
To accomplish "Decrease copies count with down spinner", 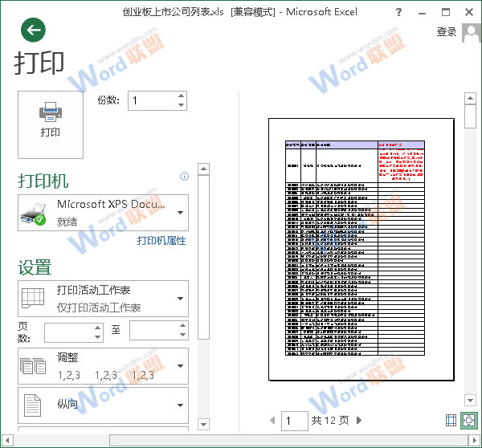I will coord(181,106).
